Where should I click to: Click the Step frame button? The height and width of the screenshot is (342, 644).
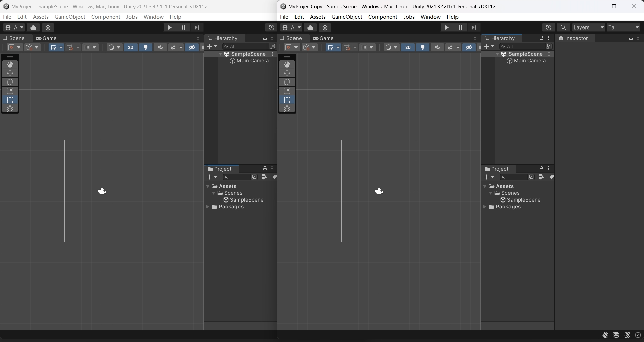coord(197,27)
